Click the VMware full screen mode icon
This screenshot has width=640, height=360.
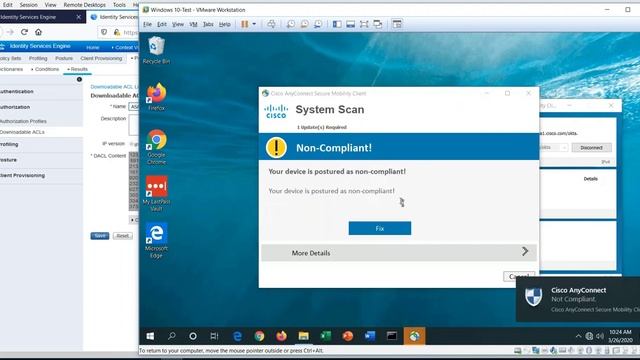click(x=364, y=24)
